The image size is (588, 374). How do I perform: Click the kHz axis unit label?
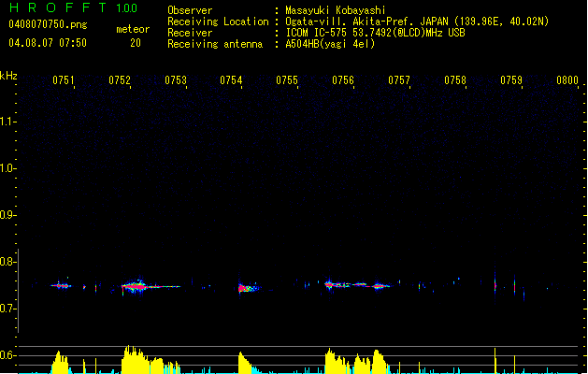pos(8,76)
